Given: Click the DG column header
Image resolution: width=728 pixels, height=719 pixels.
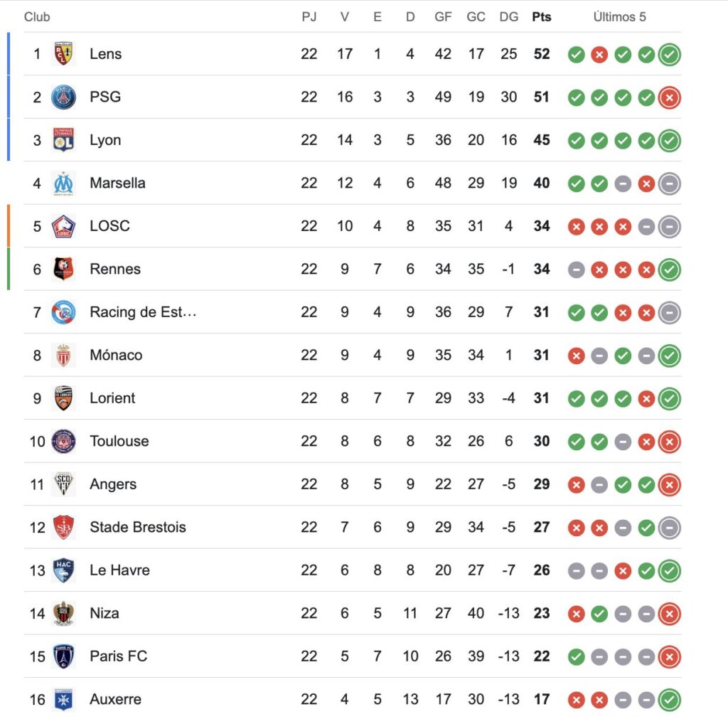Looking at the screenshot, I should pyautogui.click(x=508, y=17).
